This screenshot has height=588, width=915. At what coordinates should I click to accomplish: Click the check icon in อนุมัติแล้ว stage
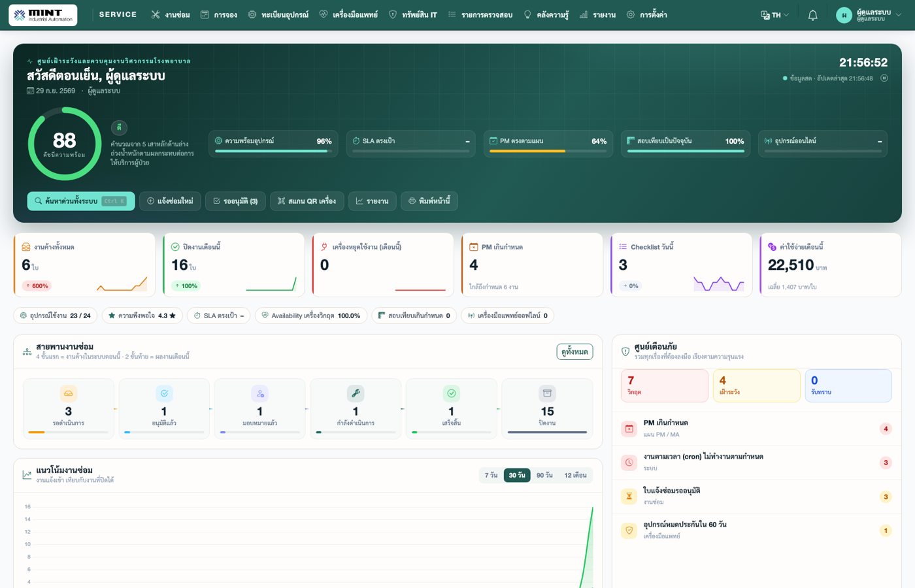coord(164,393)
